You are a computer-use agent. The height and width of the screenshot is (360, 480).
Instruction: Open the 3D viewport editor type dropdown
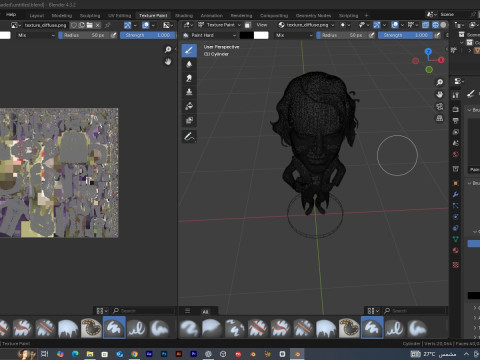(x=188, y=25)
